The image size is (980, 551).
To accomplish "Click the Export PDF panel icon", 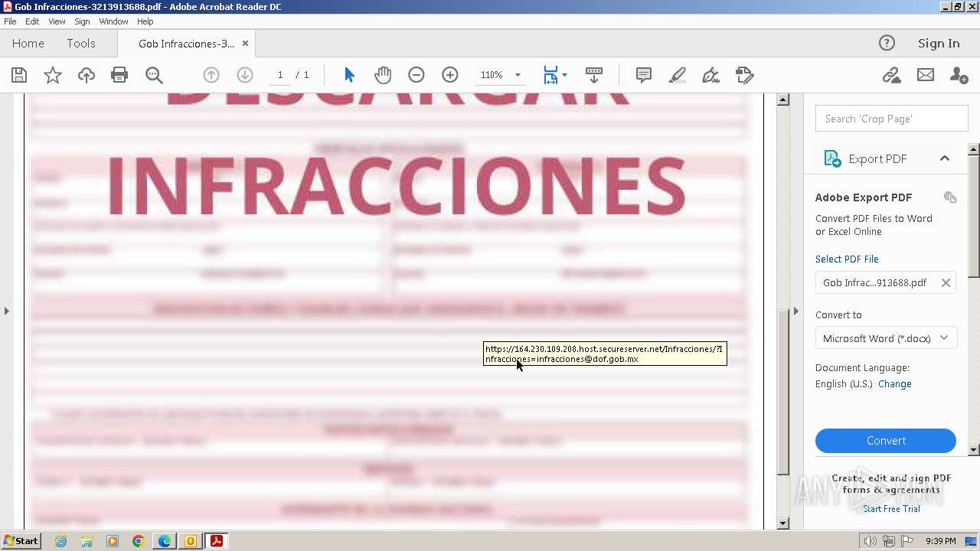I will (831, 158).
